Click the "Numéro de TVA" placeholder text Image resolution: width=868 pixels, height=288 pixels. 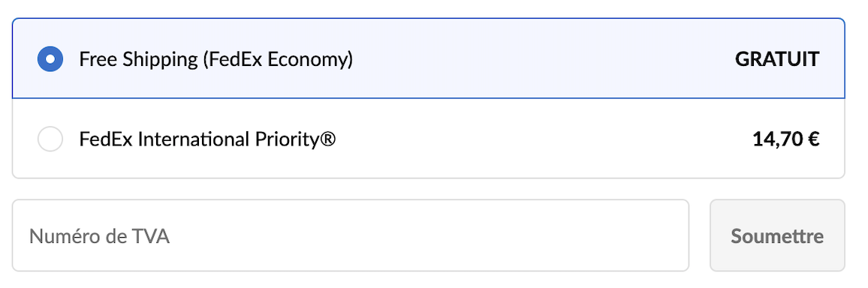coord(100,236)
